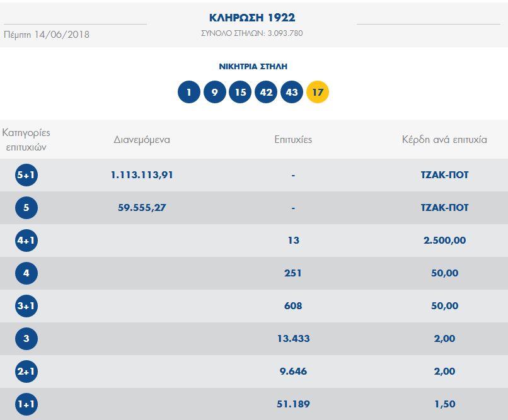
Task: Click the date Πέμπτη 14/06/2018
Action: [47, 35]
